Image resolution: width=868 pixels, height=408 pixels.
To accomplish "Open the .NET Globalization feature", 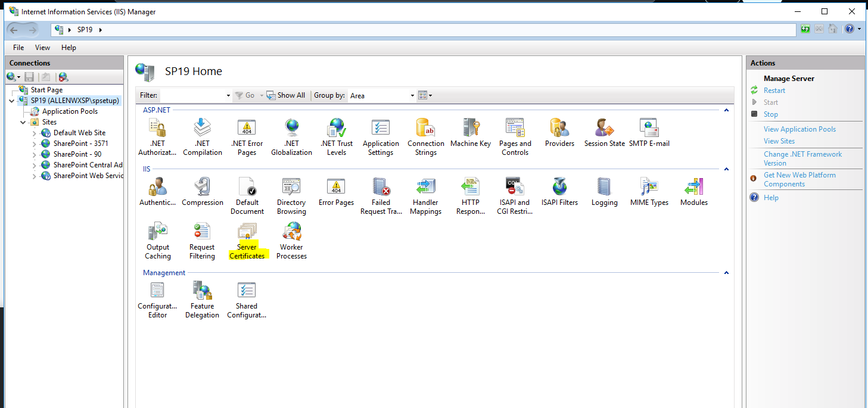I will (291, 137).
